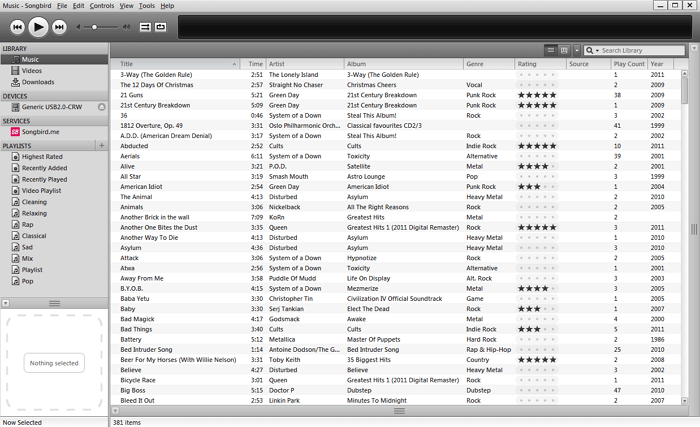Eject the Generic USB2.0-CRW device
700x427 pixels.
click(x=102, y=107)
